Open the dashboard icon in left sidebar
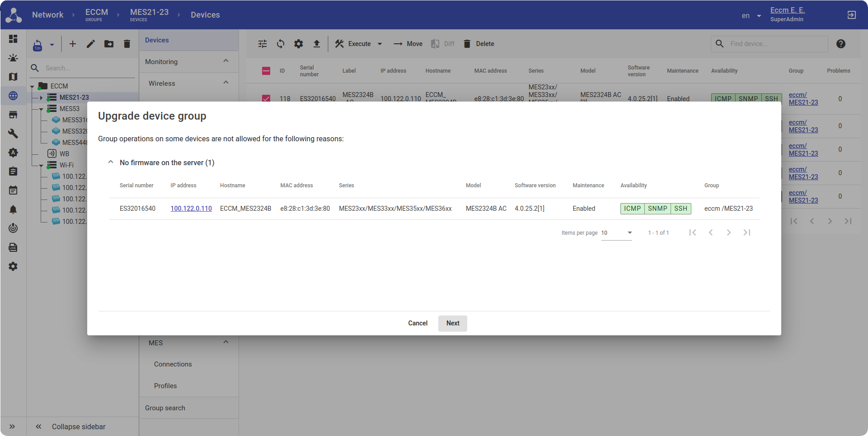 pos(13,39)
